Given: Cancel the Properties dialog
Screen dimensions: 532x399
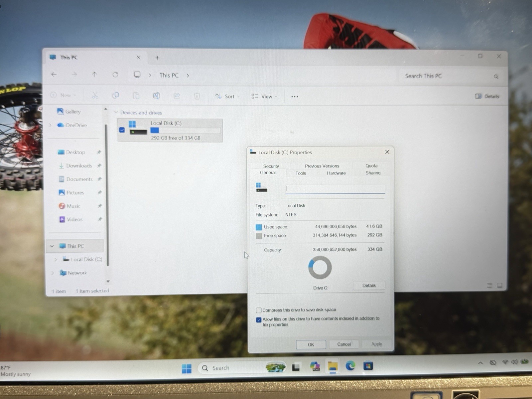Looking at the screenshot, I should (344, 344).
